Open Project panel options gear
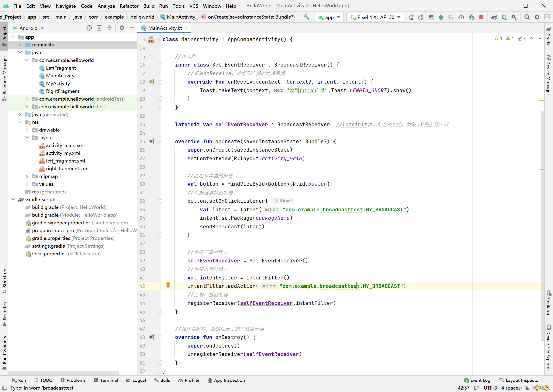This screenshot has width=553, height=392. point(122,28)
